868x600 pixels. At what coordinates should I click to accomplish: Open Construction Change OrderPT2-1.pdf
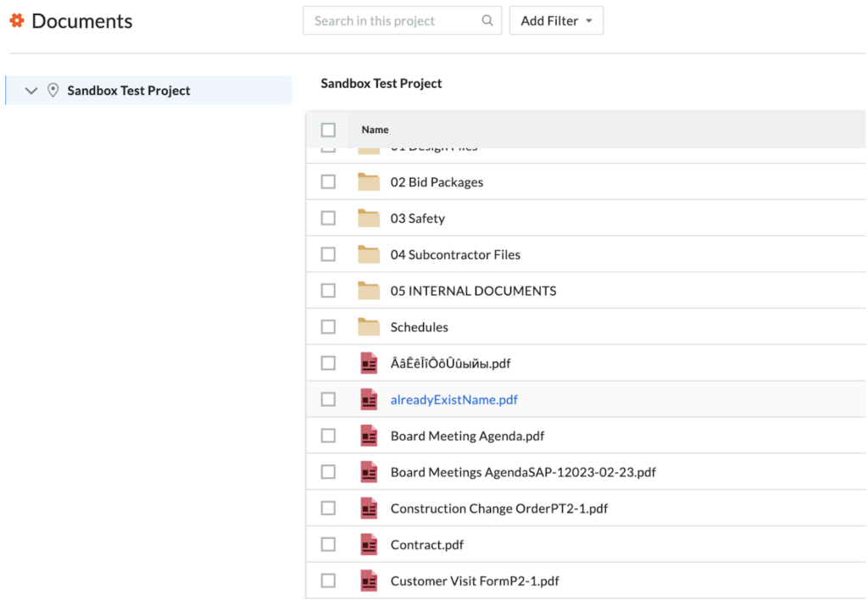[x=498, y=508]
